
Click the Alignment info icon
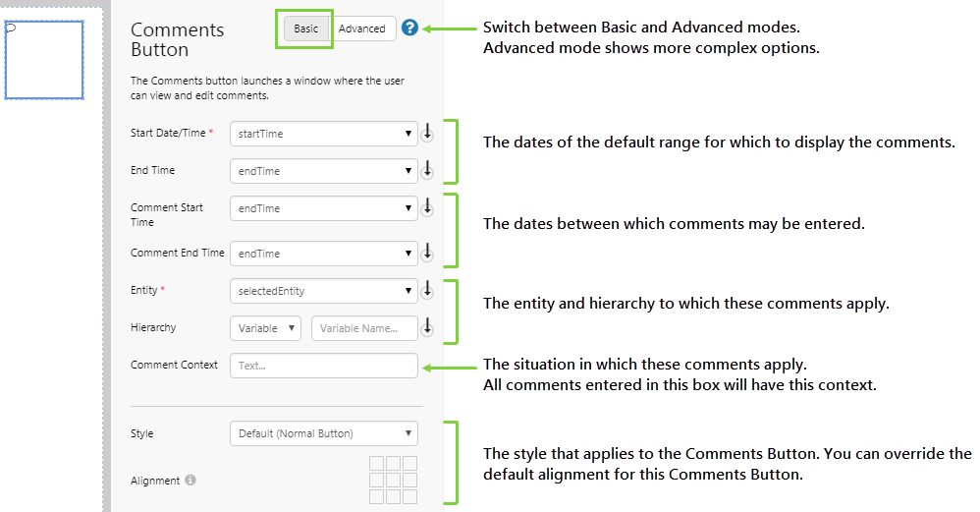[x=191, y=481]
